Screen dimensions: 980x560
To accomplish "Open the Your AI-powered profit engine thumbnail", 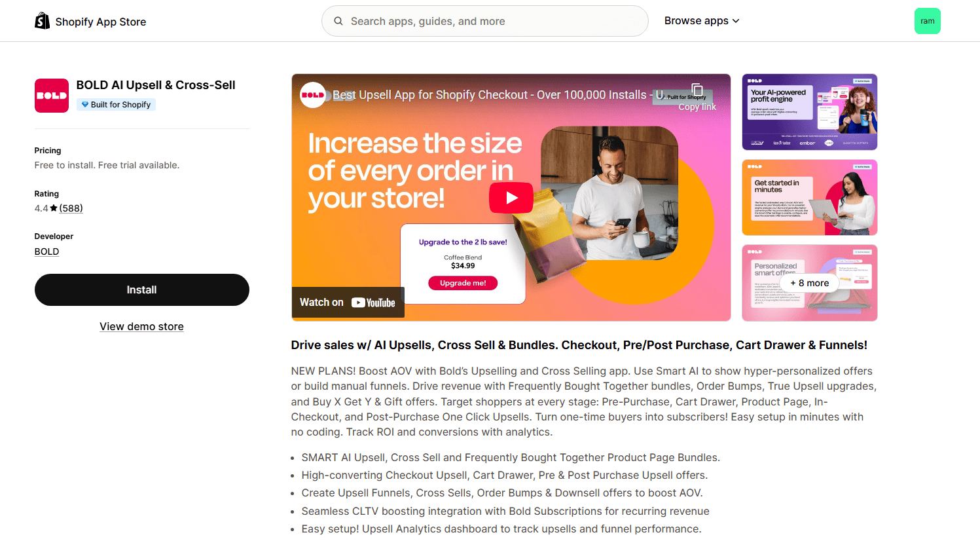I will click(810, 112).
